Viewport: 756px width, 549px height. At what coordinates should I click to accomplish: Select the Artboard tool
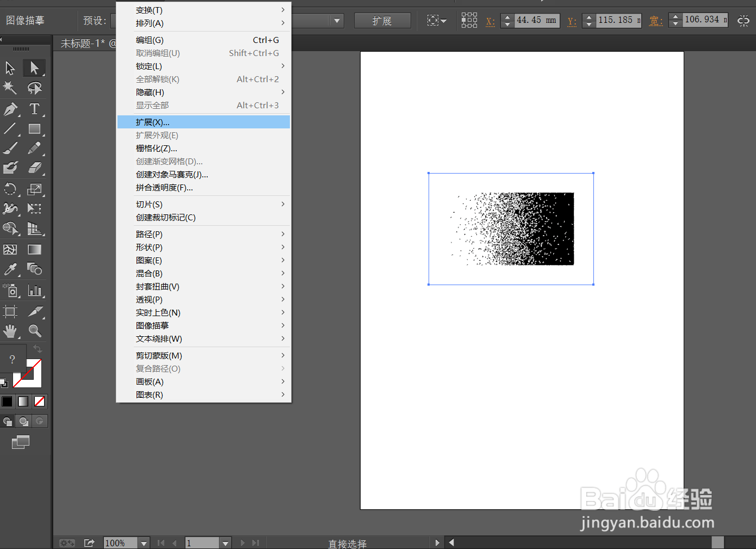point(10,311)
